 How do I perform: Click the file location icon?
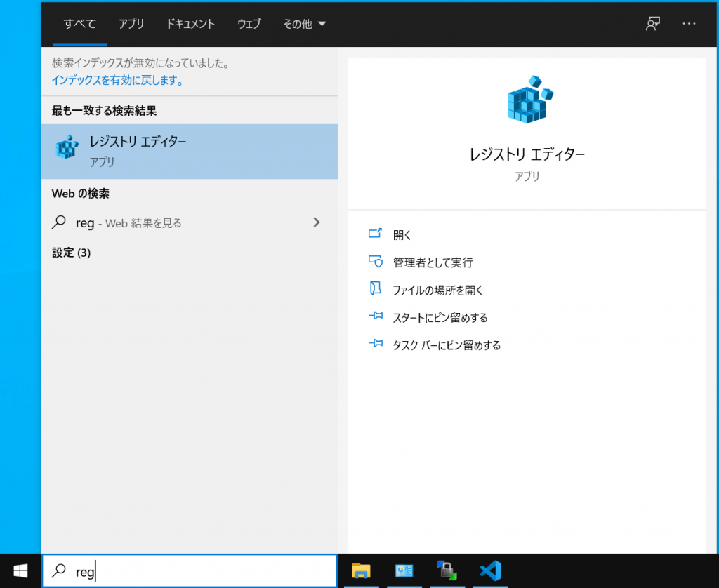(x=375, y=288)
